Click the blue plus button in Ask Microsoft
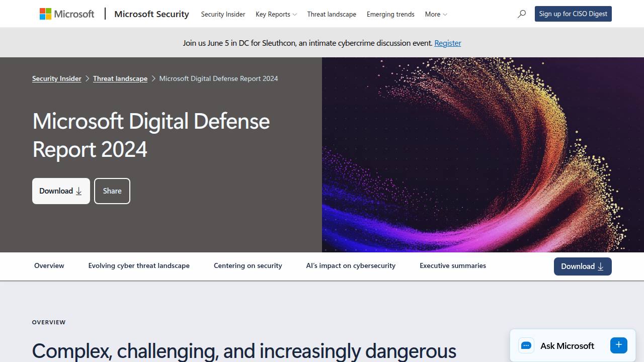 click(x=619, y=345)
